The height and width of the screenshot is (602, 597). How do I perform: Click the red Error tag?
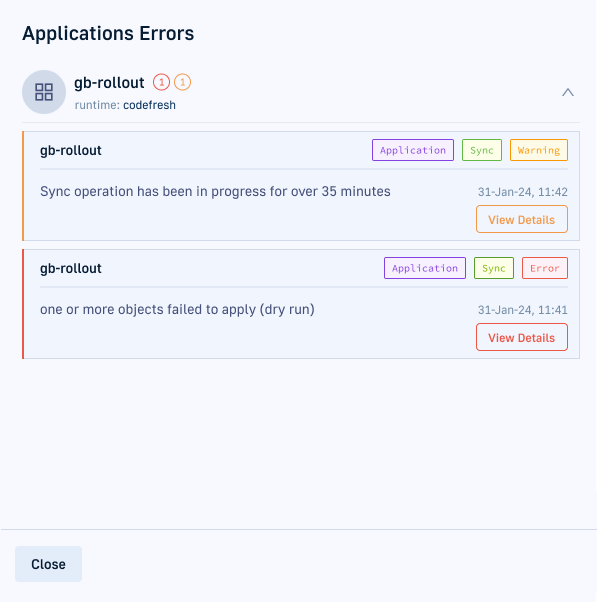[x=545, y=268]
